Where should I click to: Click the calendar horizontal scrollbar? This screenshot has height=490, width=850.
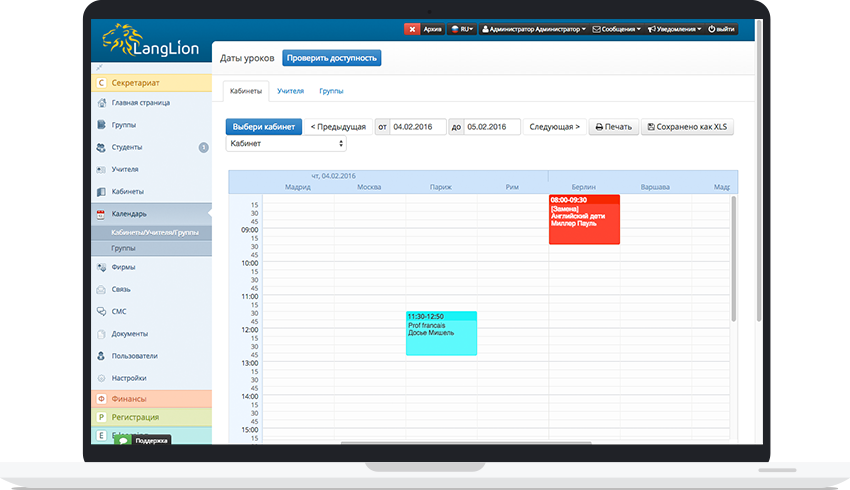pos(466,443)
